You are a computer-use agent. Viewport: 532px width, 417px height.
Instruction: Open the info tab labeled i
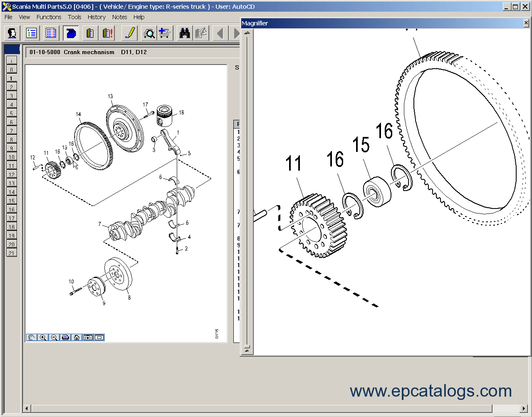pyautogui.click(x=12, y=61)
